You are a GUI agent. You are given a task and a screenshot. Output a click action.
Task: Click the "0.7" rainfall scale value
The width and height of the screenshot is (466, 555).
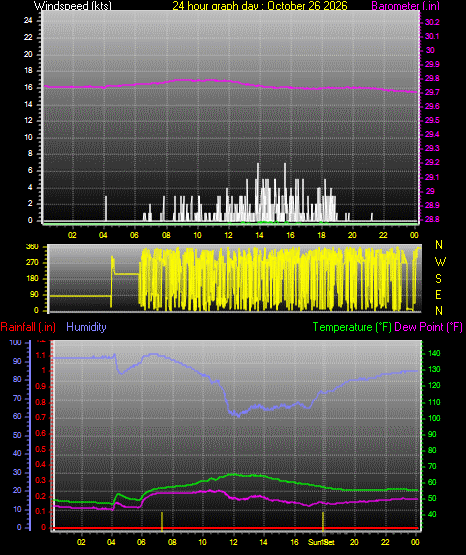pos(41,417)
